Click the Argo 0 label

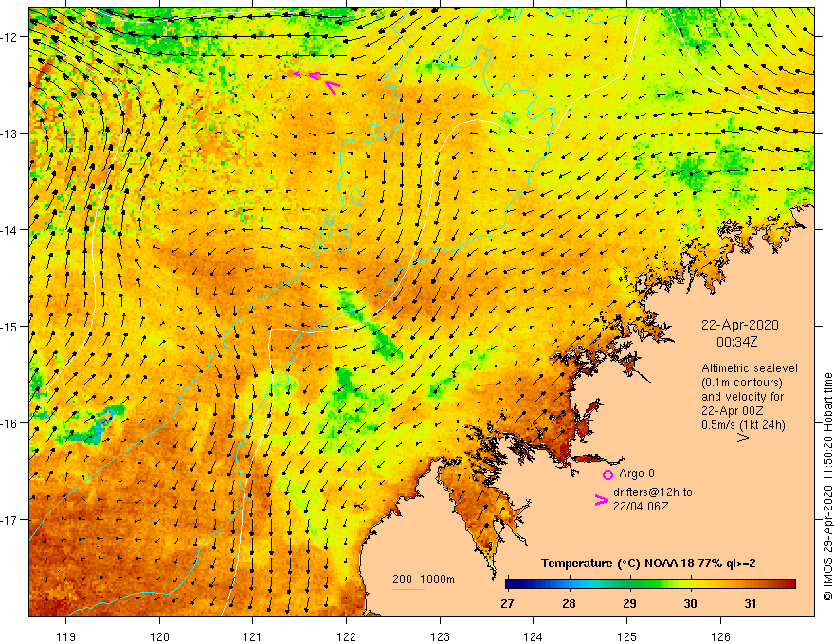pos(637,474)
